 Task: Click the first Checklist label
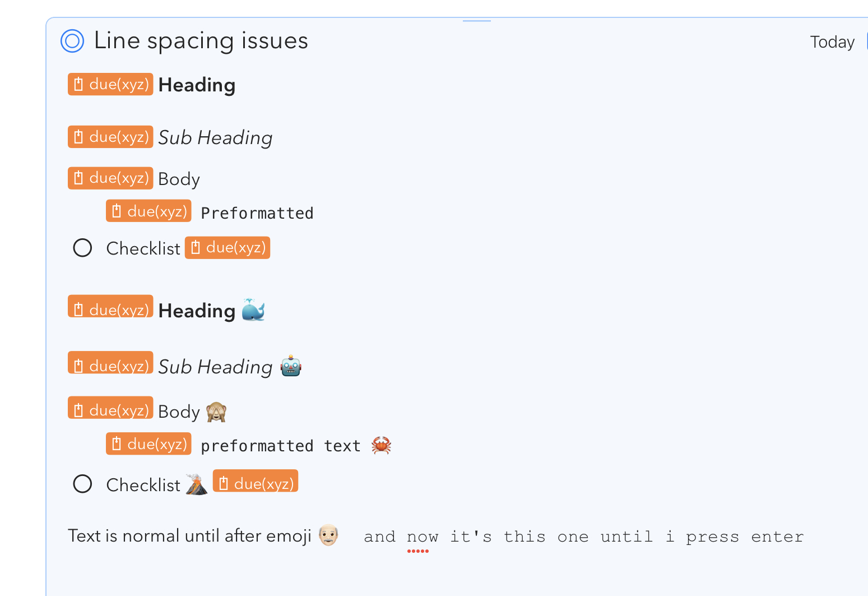[143, 248]
